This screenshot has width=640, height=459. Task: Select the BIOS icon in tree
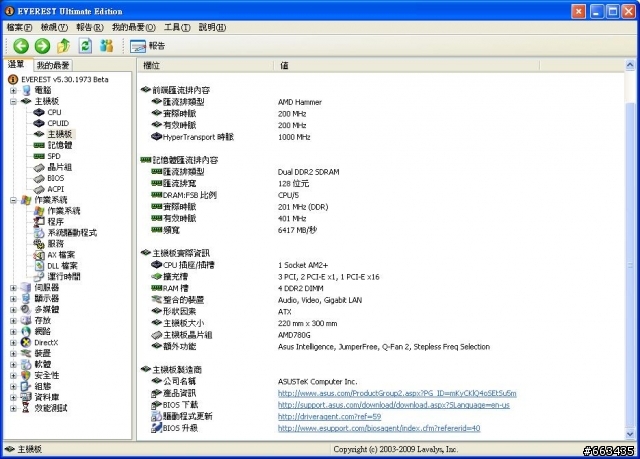[39, 178]
